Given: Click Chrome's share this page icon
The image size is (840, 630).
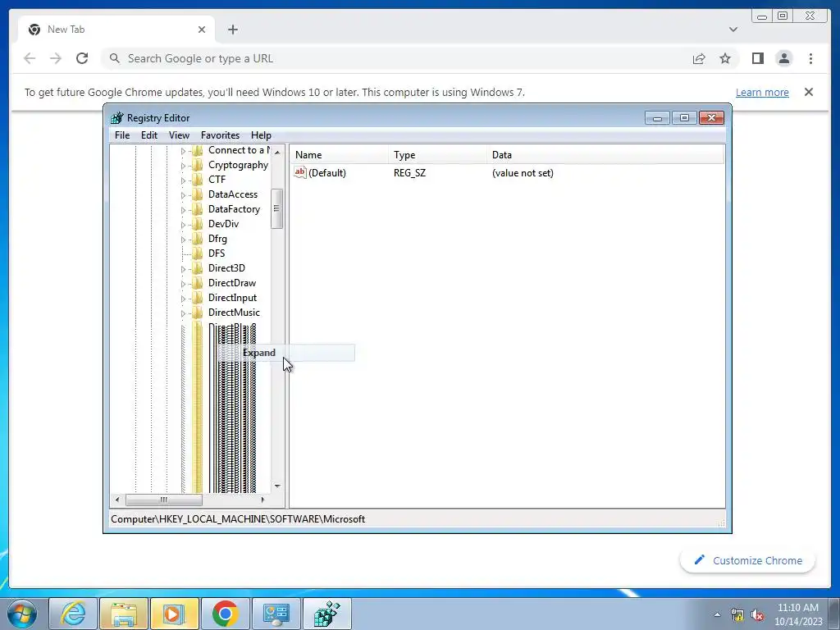Looking at the screenshot, I should [699, 58].
